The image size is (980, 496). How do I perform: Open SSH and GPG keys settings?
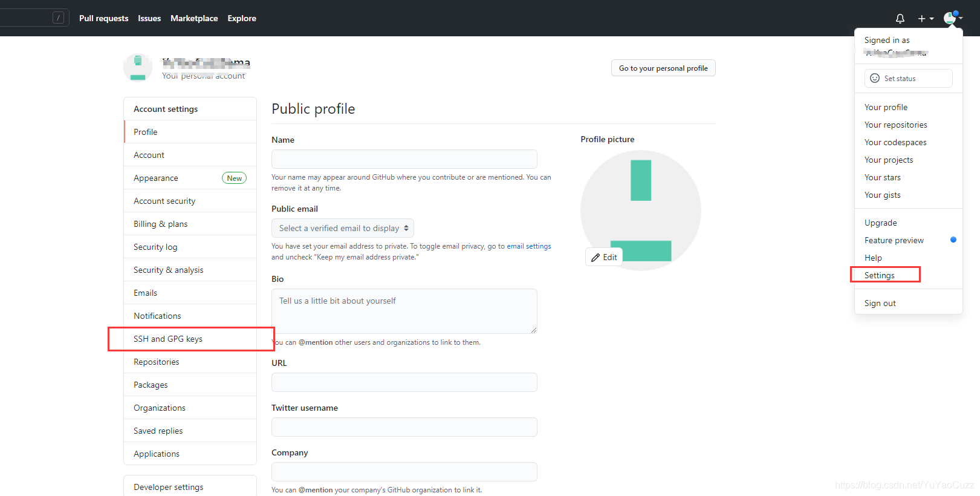coord(190,339)
